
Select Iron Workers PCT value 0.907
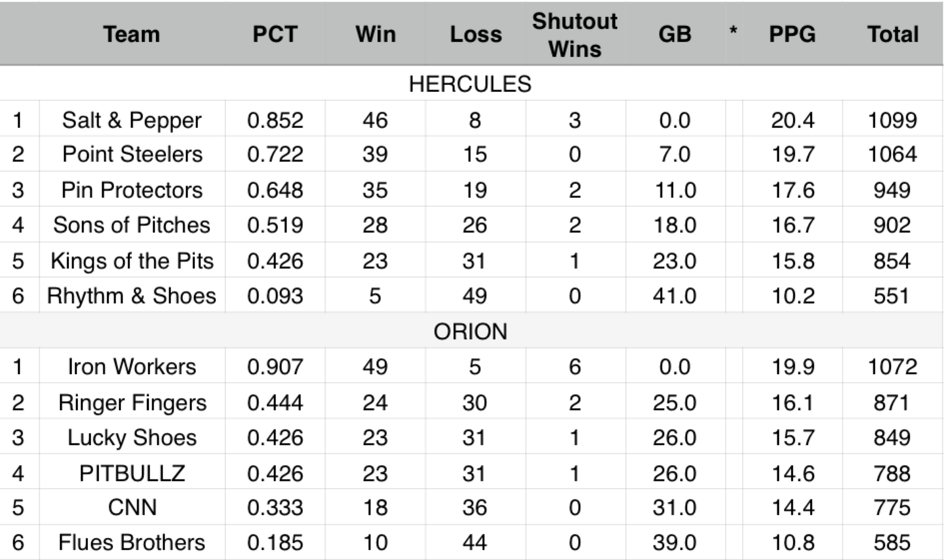coord(275,367)
